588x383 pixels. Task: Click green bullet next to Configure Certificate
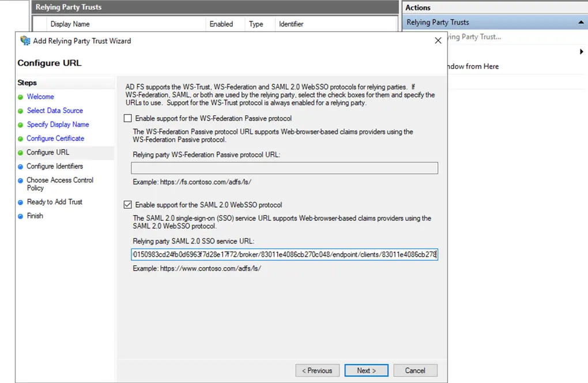click(x=21, y=138)
